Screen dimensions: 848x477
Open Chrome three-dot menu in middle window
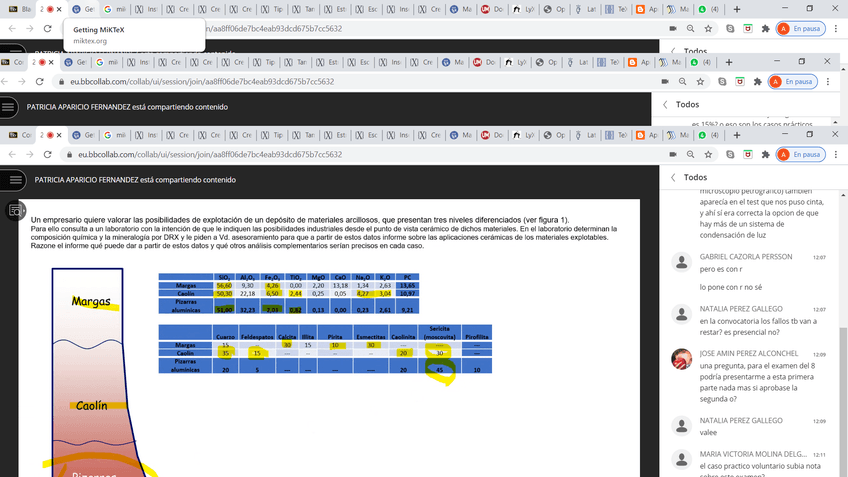tap(828, 82)
